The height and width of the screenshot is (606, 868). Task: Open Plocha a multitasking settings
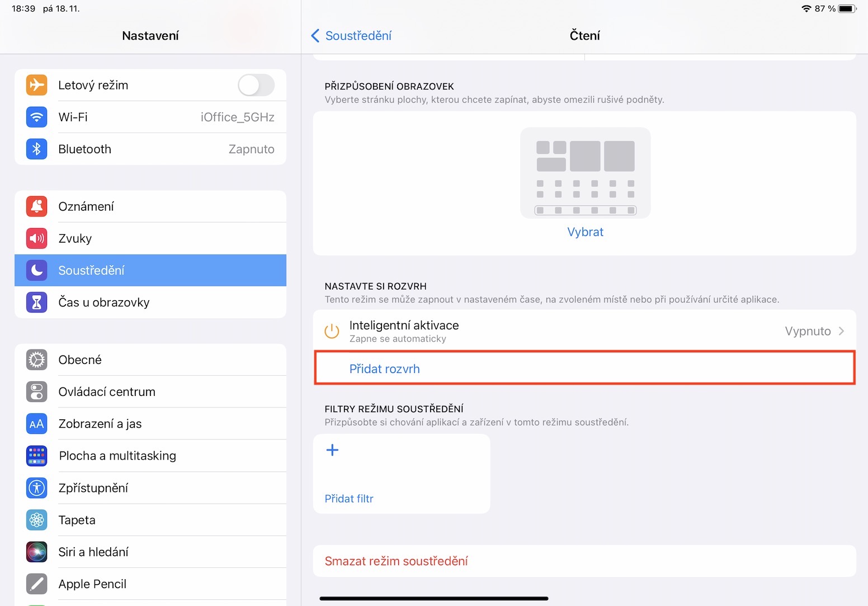[117, 456]
